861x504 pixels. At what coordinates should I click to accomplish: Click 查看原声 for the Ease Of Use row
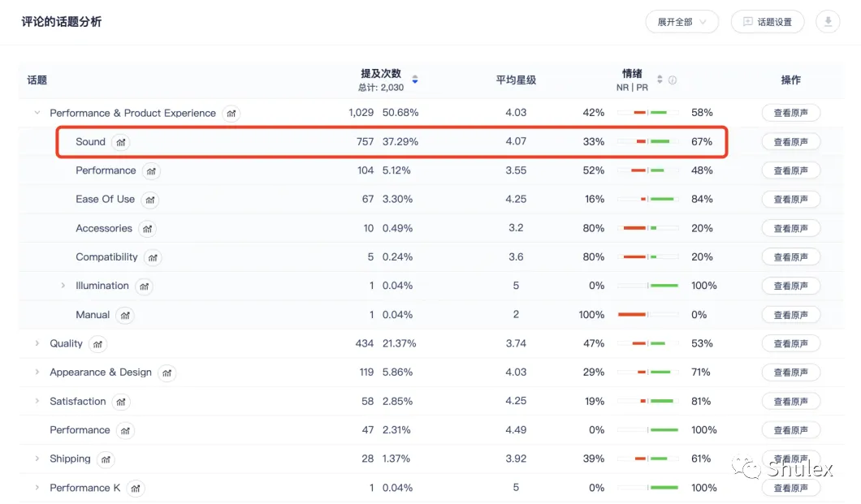click(790, 199)
